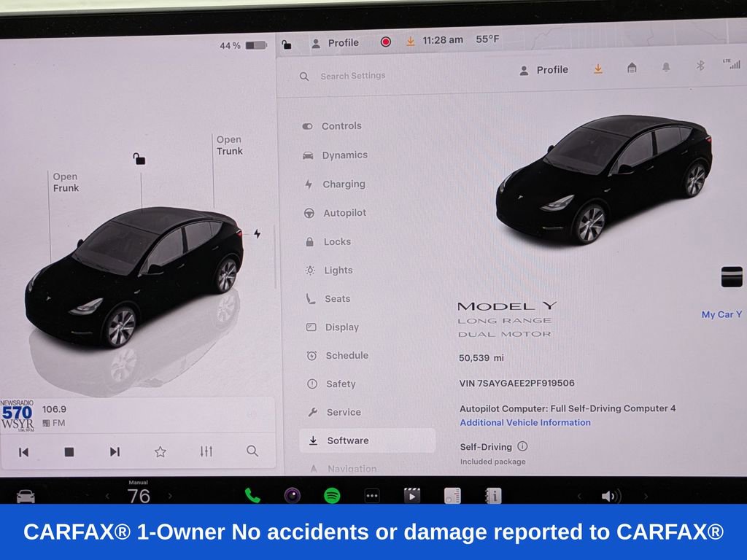Tap the lock icon in status bar
The image size is (747, 560).
[x=286, y=44]
